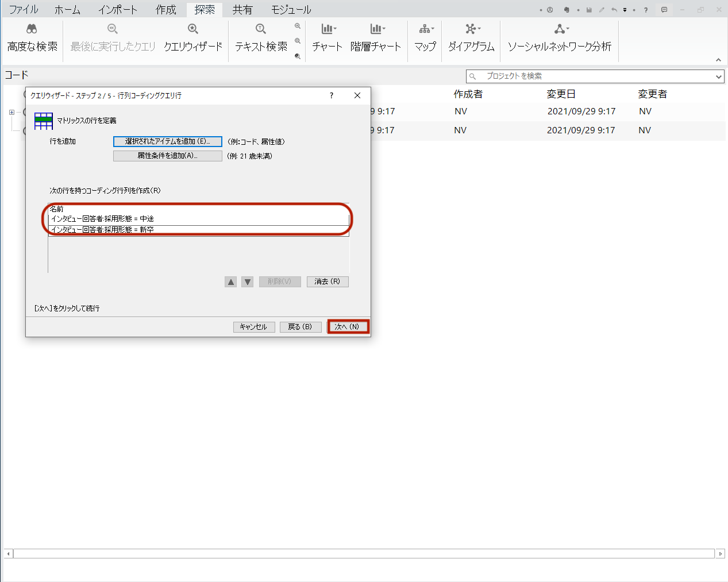728x582 pixels.
Task: Click the user account icon in title bar
Action: coord(550,10)
